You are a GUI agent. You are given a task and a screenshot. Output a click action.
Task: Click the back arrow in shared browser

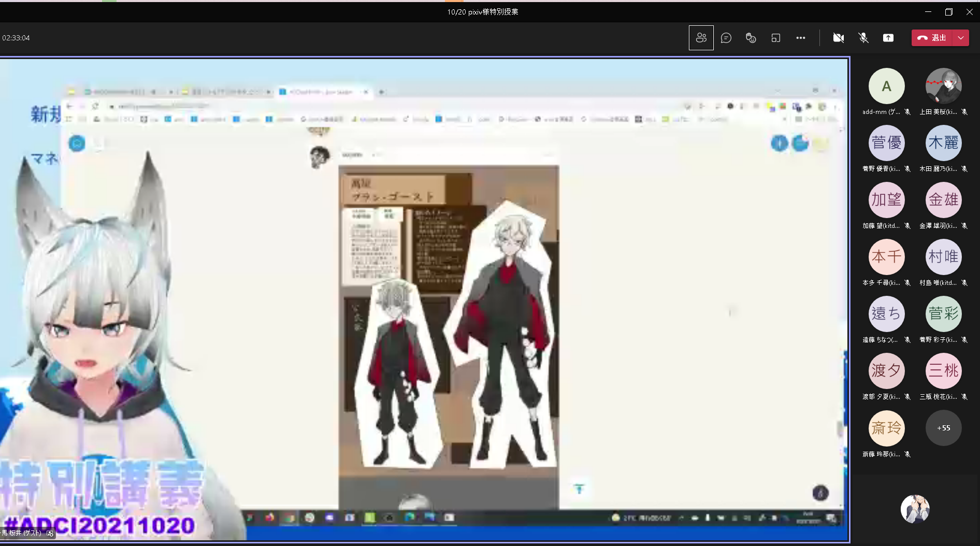point(70,106)
